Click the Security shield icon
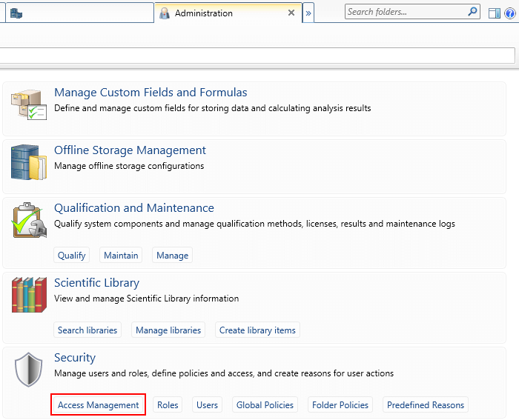This screenshot has width=519, height=420. [x=29, y=370]
